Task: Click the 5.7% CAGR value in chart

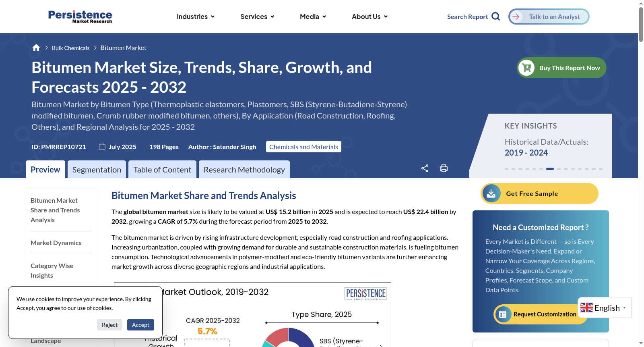Action: (207, 331)
